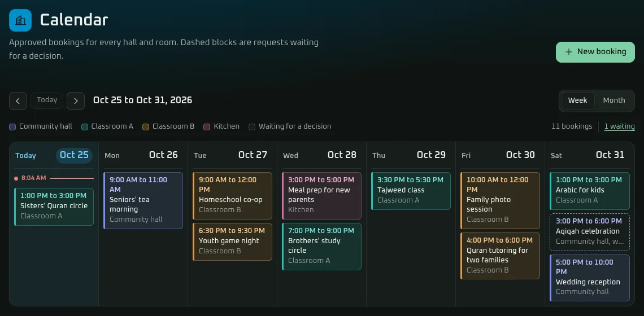Click the Today navigation button
Viewport: 644px width, 316px height.
point(47,100)
